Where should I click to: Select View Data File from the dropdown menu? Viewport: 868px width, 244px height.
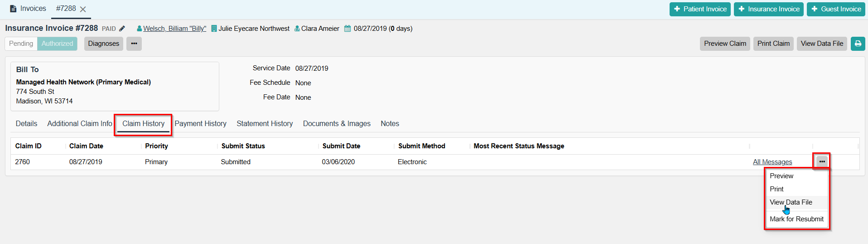(791, 202)
